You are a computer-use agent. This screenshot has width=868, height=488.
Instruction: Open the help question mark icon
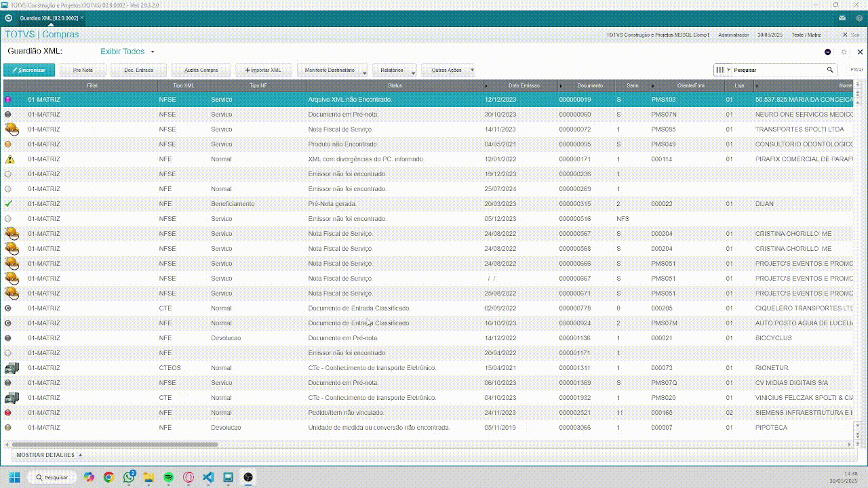click(x=858, y=18)
